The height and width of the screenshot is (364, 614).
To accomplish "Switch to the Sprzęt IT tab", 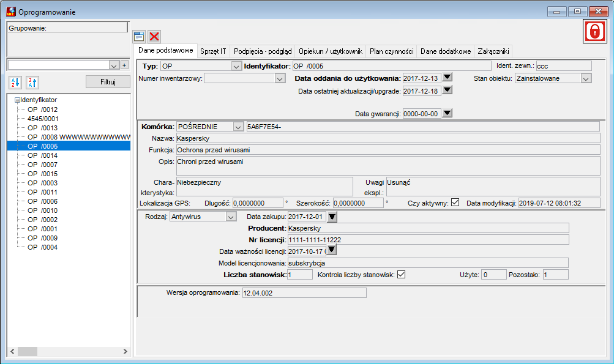I will [213, 51].
